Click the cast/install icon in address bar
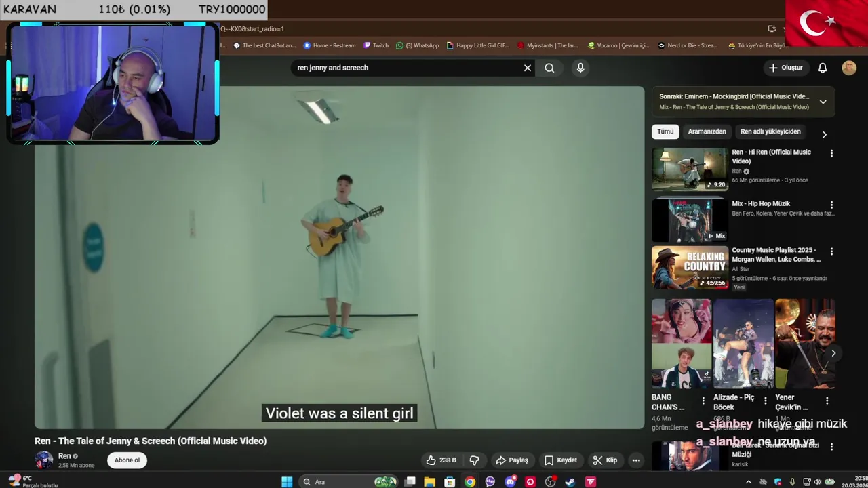Image resolution: width=868 pixels, height=488 pixels. (772, 28)
